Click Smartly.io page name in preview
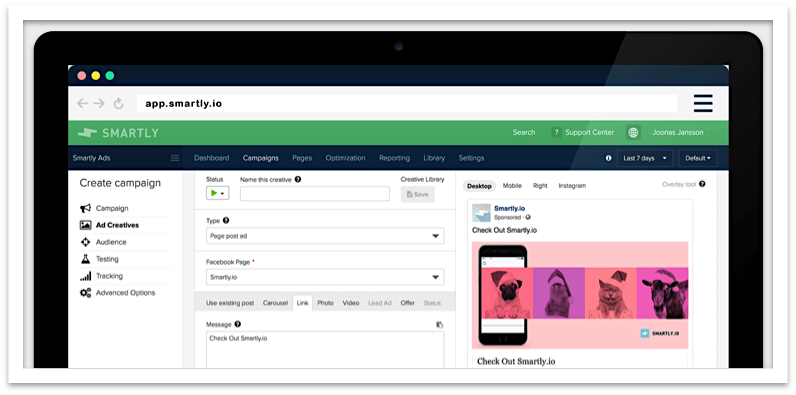Image resolution: width=796 pixels, height=395 pixels. (510, 208)
